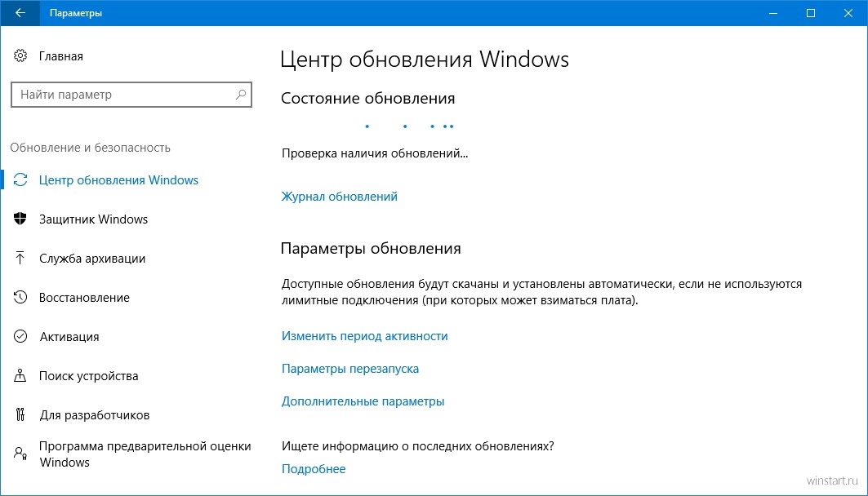
Task: Click the Активация checkmark circle icon
Action: (x=20, y=336)
